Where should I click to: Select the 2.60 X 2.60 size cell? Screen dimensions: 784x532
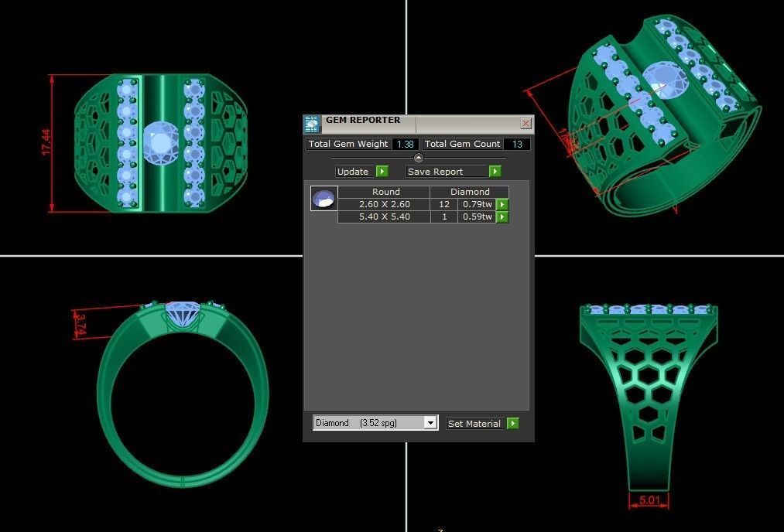(x=384, y=204)
